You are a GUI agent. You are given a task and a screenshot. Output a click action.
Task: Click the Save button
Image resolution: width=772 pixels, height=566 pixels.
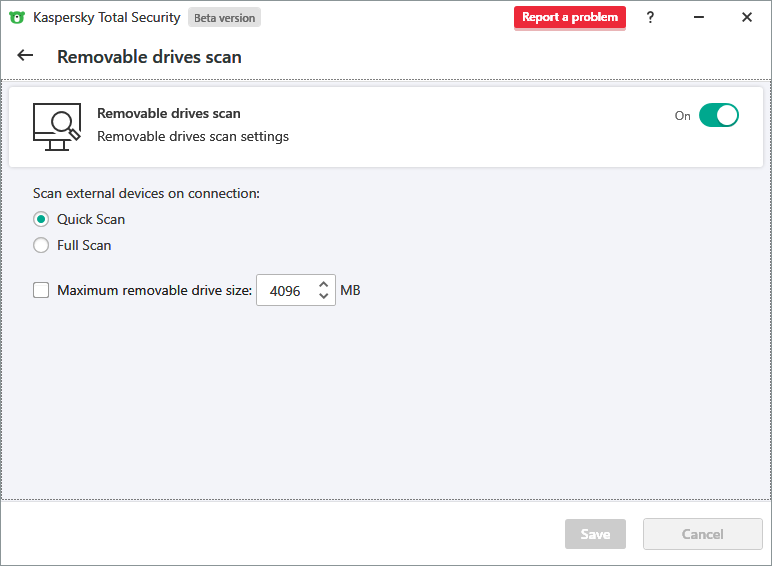(595, 534)
